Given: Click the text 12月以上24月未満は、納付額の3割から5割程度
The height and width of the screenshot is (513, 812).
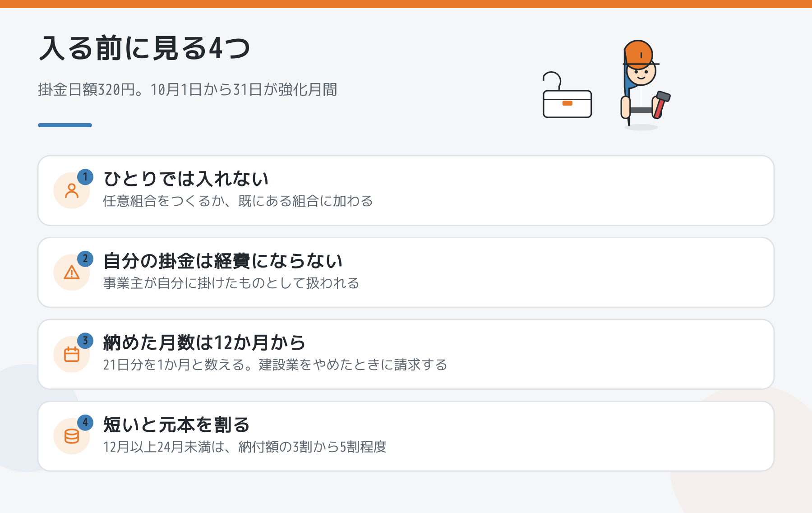Looking at the screenshot, I should [245, 447].
